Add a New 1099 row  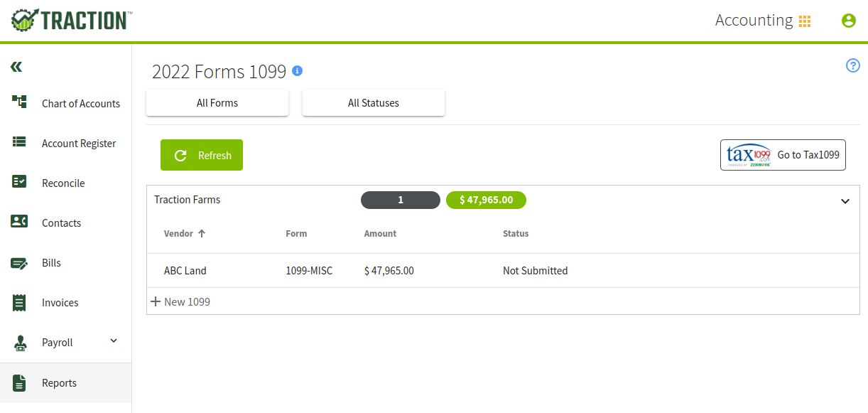point(180,301)
